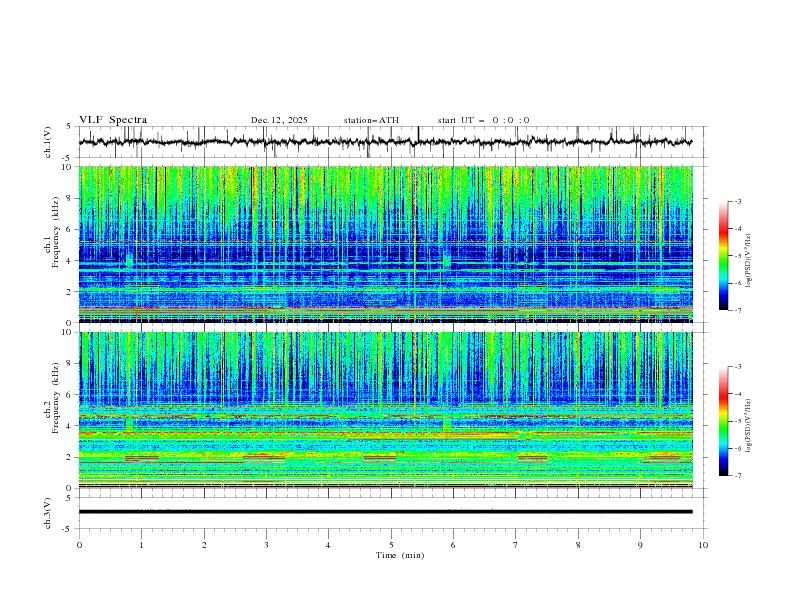The image size is (792, 612).
Task: Click the Time axis tick label '10'
Action: point(703,545)
